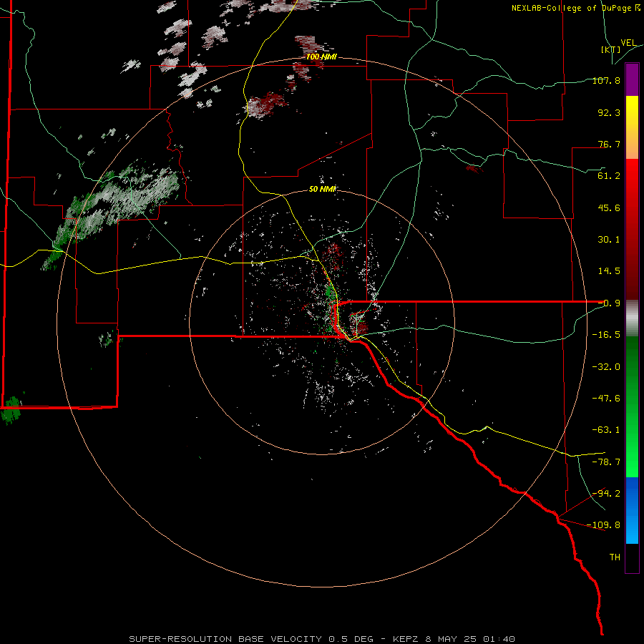This screenshot has height=644, width=644.
Task: Click the -109.8 velocity scale value
Action: [604, 525]
